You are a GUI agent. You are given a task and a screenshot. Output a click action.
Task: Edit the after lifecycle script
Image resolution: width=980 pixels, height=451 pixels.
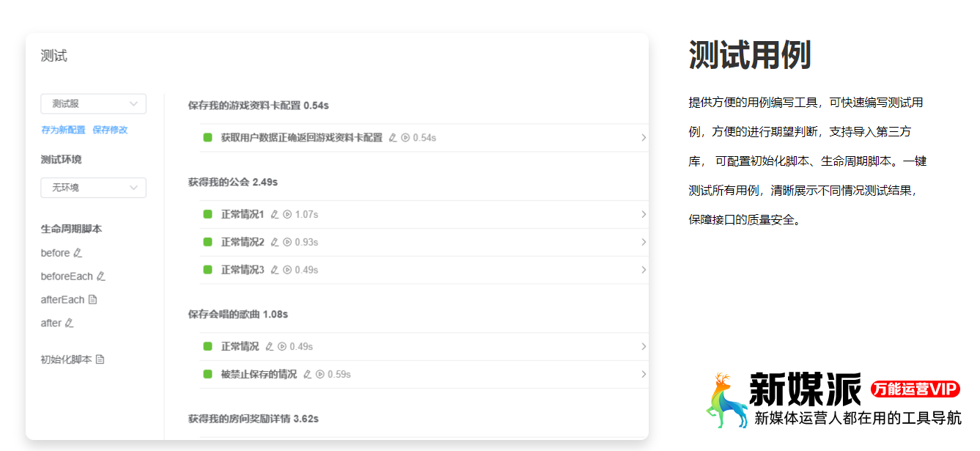click(69, 323)
